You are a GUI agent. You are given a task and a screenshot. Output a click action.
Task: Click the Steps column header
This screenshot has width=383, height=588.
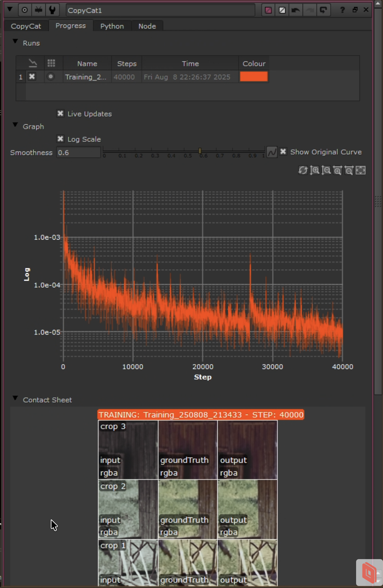[127, 64]
